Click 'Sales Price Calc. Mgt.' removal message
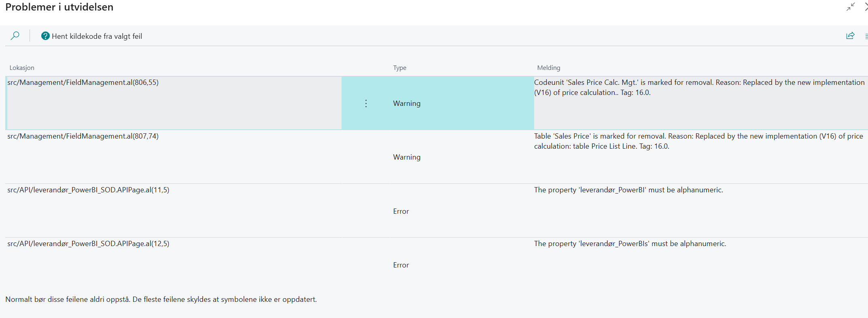Screen dimensions: 868x318 tap(699, 87)
